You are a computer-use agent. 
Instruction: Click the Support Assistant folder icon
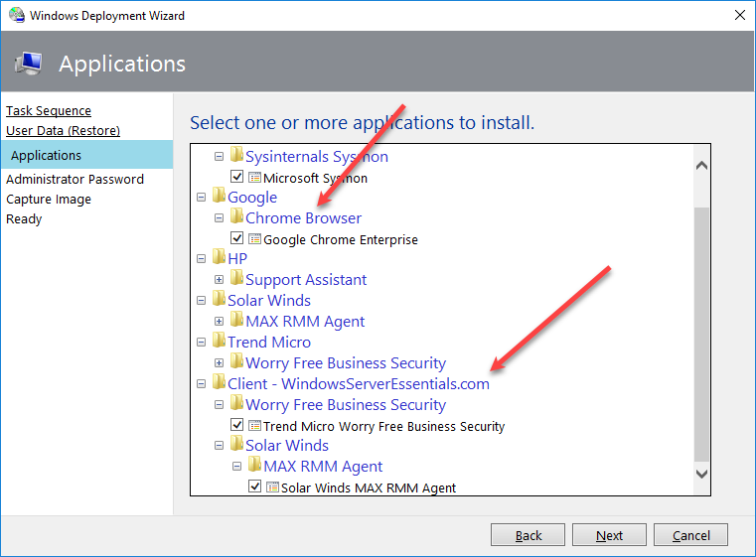tap(236, 279)
